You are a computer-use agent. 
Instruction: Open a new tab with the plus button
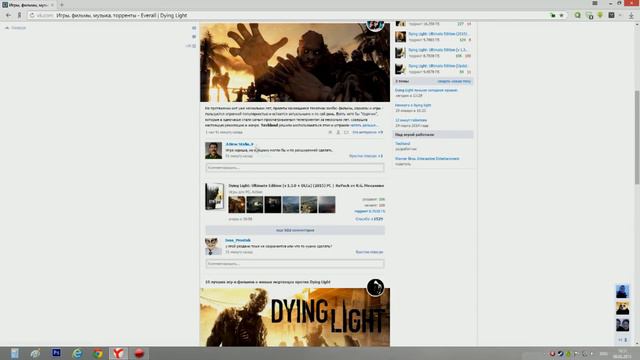(62, 5)
